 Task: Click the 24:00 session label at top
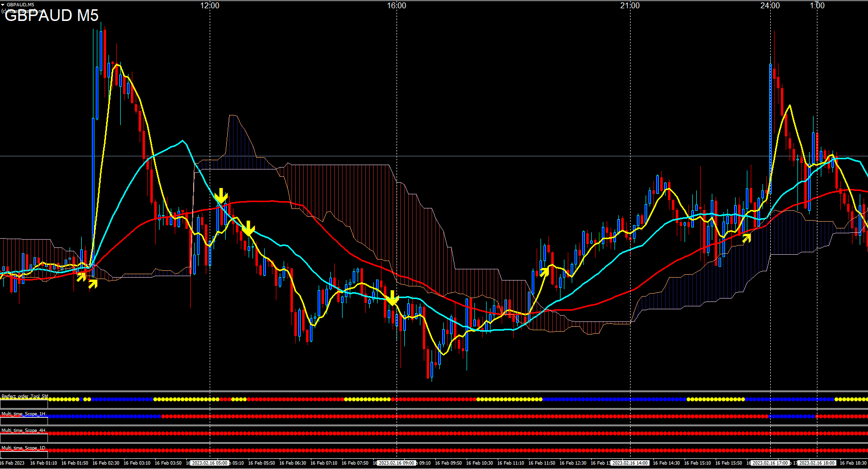pyautogui.click(x=770, y=5)
